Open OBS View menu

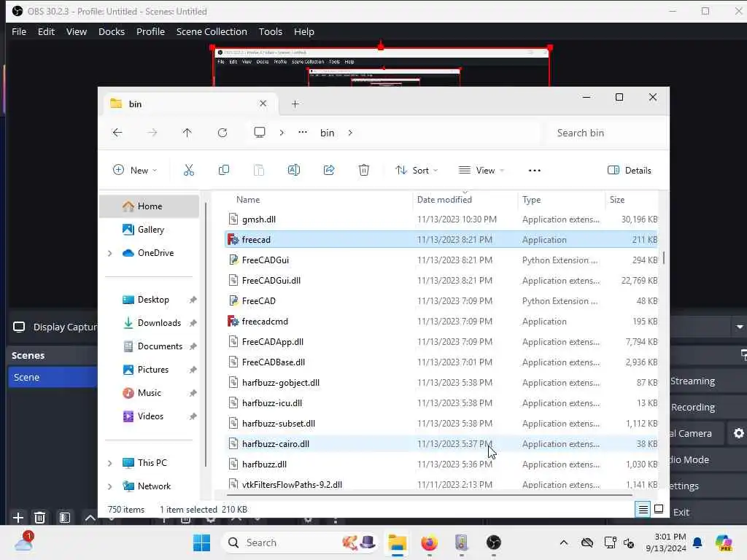[x=76, y=31]
